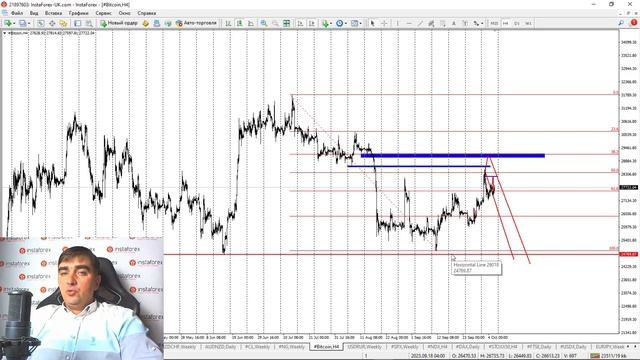Click the profiles icon
Image resolution: width=640 pixels, height=360 pixels.
pyautogui.click(x=23, y=23)
